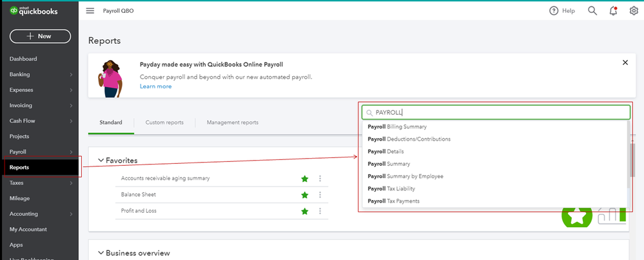This screenshot has height=260, width=644.
Task: Expand the Taxes submenu arrow
Action: (71, 183)
